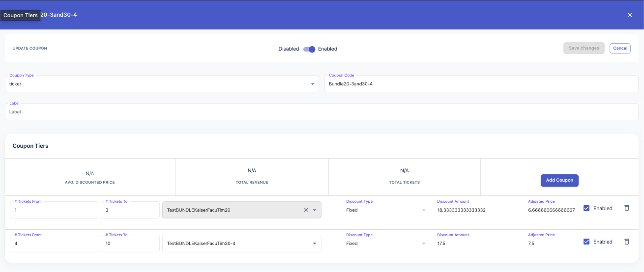Image resolution: width=644 pixels, height=272 pixels.
Task: Uncheck Enabled for the second tier
Action: pos(586,242)
